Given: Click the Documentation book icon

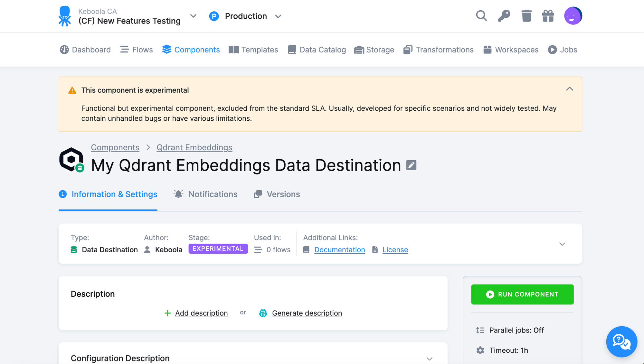Looking at the screenshot, I should [x=306, y=250].
